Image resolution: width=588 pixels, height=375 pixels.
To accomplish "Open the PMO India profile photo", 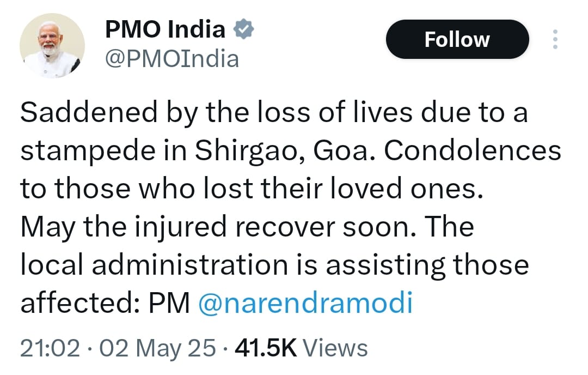I will click(x=52, y=45).
